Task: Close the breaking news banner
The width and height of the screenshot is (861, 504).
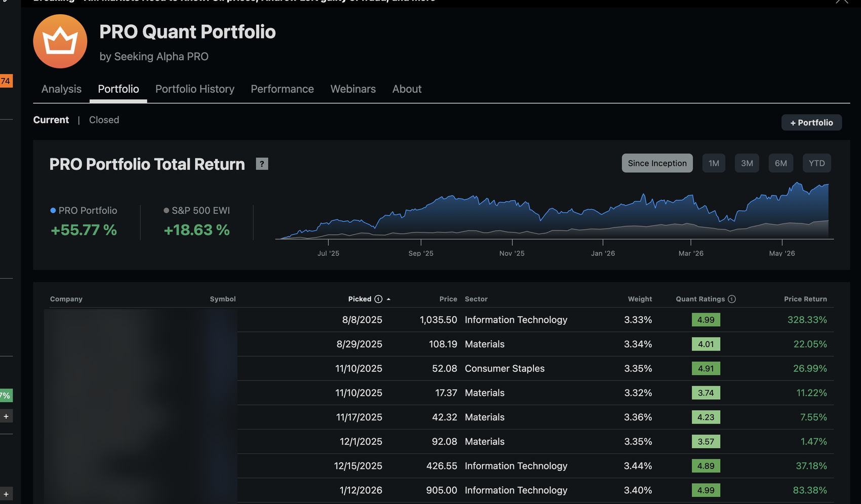Action: point(842,2)
